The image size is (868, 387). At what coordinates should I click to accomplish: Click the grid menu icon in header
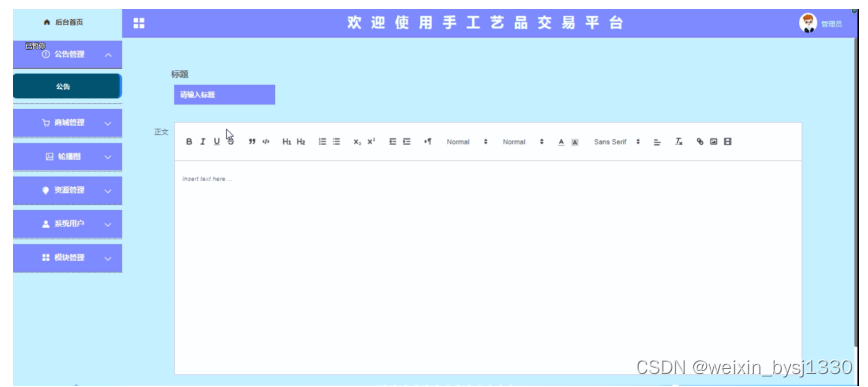(x=139, y=23)
